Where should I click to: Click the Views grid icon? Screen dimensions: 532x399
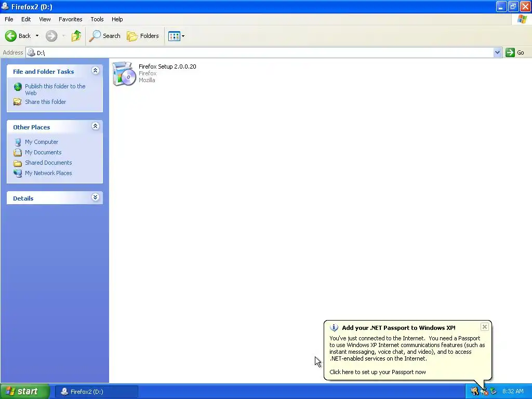pos(174,36)
